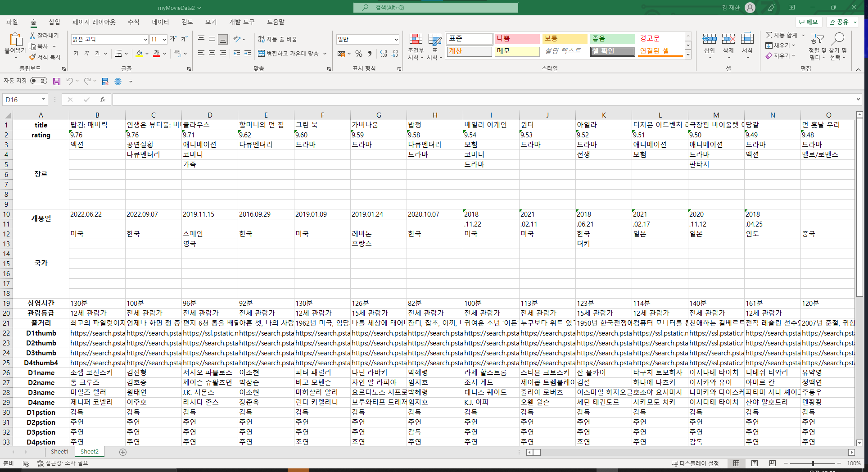The width and height of the screenshot is (868, 472).
Task: Click the comma style icon
Action: coord(370,54)
